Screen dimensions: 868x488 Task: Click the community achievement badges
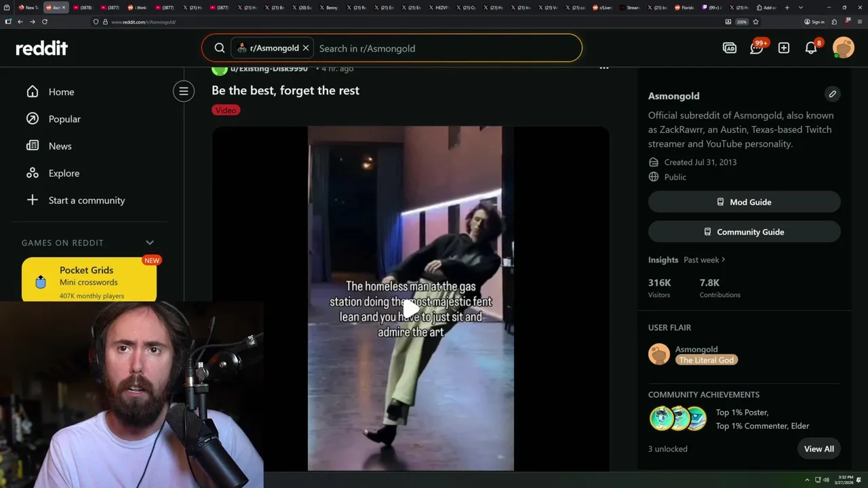[678, 419]
